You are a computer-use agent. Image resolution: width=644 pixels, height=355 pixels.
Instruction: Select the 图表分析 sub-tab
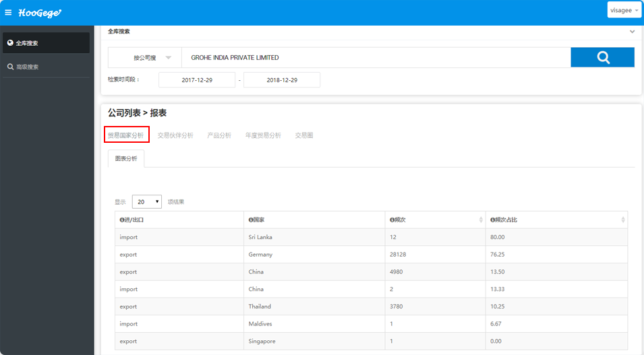tap(126, 158)
